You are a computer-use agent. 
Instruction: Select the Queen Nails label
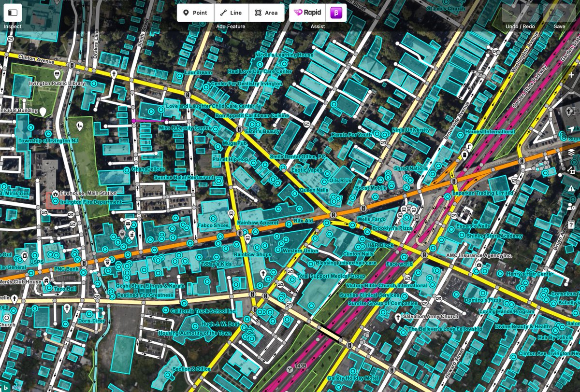click(x=314, y=190)
